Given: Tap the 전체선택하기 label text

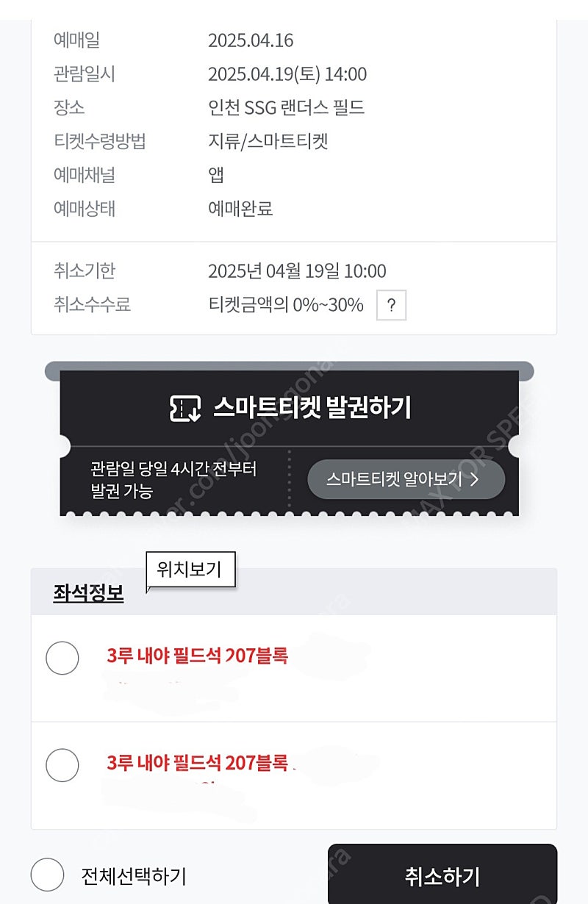Looking at the screenshot, I should pos(134,876).
